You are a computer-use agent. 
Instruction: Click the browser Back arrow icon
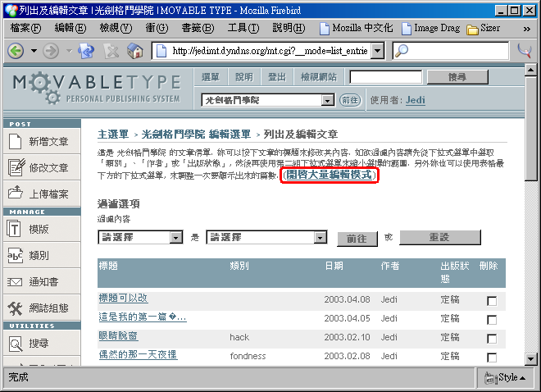point(16,51)
